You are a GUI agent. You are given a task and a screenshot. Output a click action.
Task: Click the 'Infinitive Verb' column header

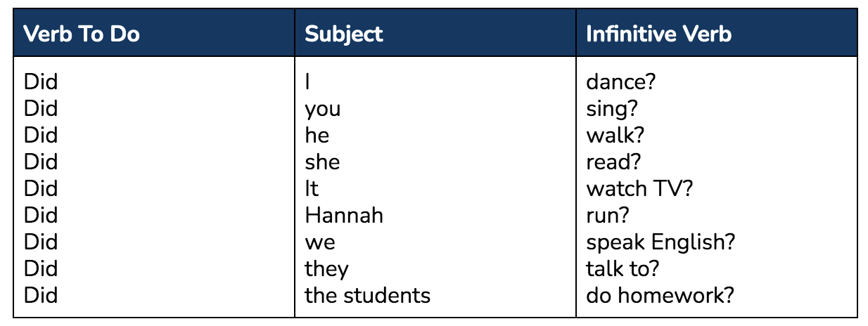click(658, 33)
